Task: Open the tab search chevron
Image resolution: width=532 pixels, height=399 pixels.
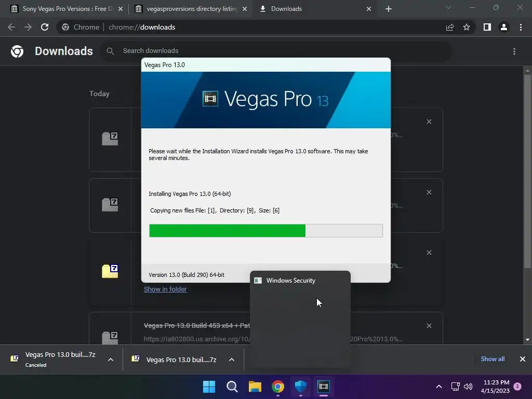Action: click(x=448, y=7)
